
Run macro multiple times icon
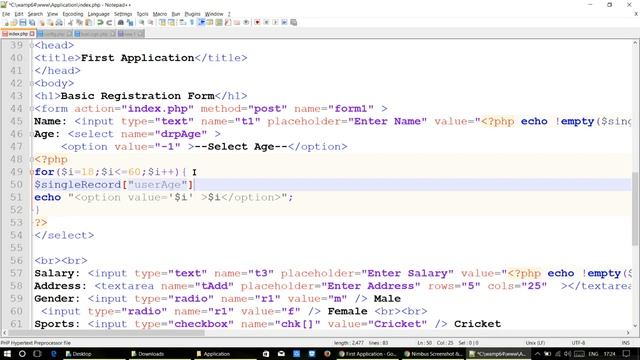point(284,22)
